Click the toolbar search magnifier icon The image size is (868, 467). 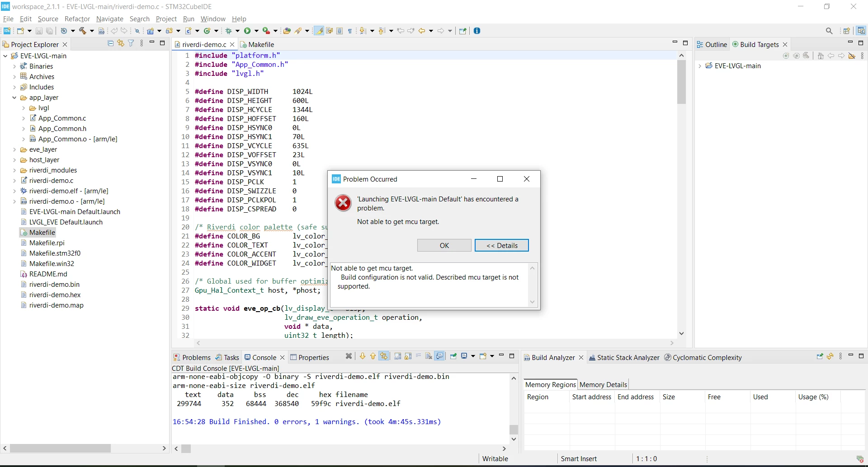(x=829, y=31)
